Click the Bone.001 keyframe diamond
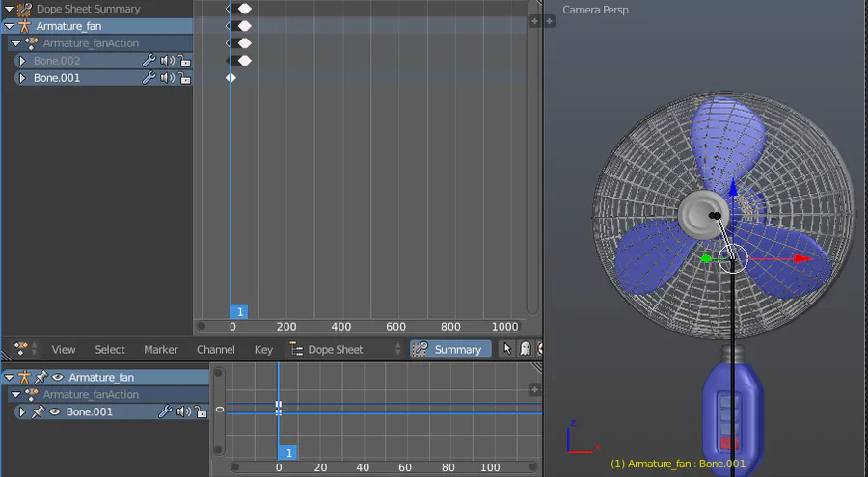Image resolution: width=868 pixels, height=477 pixels. tap(231, 78)
